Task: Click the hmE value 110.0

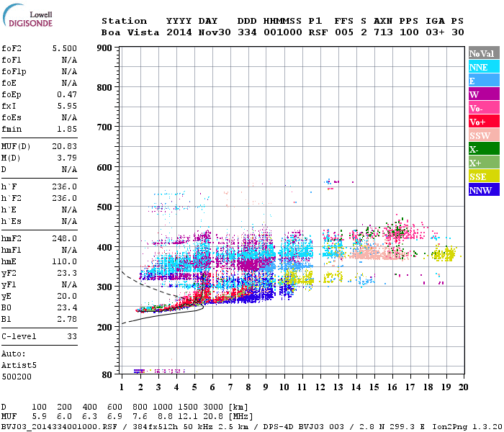Action: click(x=65, y=261)
